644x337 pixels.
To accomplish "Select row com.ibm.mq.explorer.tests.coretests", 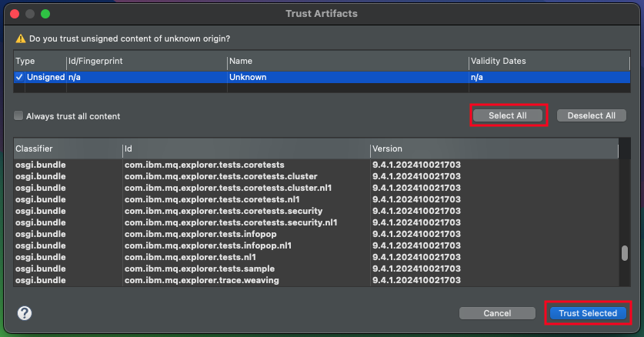I will (316, 165).
